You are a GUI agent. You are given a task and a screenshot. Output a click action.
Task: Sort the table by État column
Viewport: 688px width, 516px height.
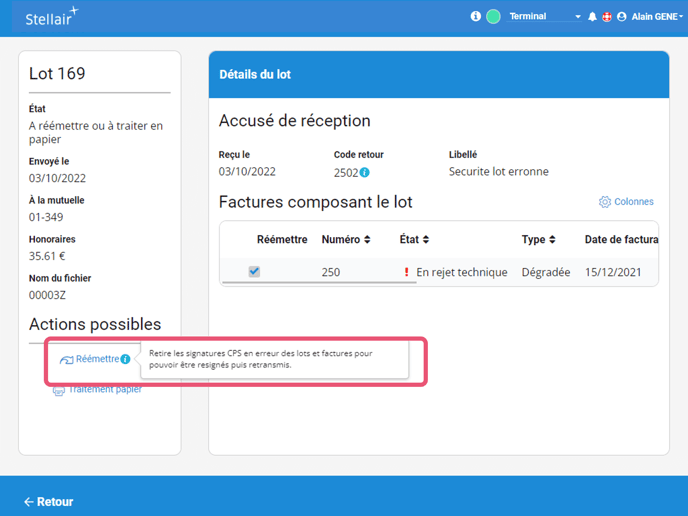[414, 240]
